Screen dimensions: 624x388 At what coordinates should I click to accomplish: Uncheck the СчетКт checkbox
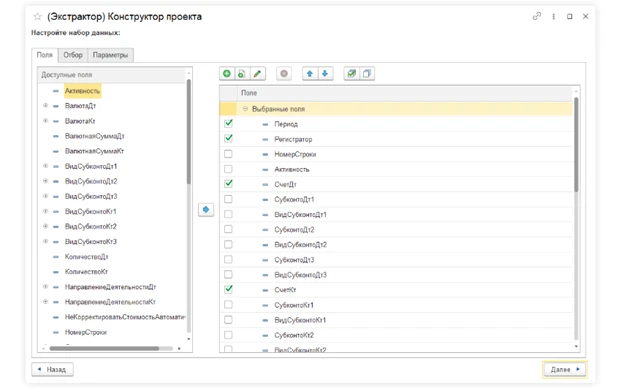click(x=228, y=289)
